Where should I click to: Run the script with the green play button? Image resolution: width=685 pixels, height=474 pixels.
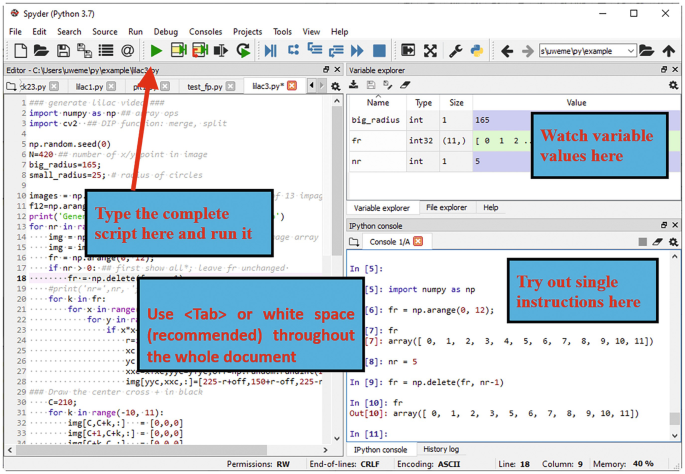(157, 50)
